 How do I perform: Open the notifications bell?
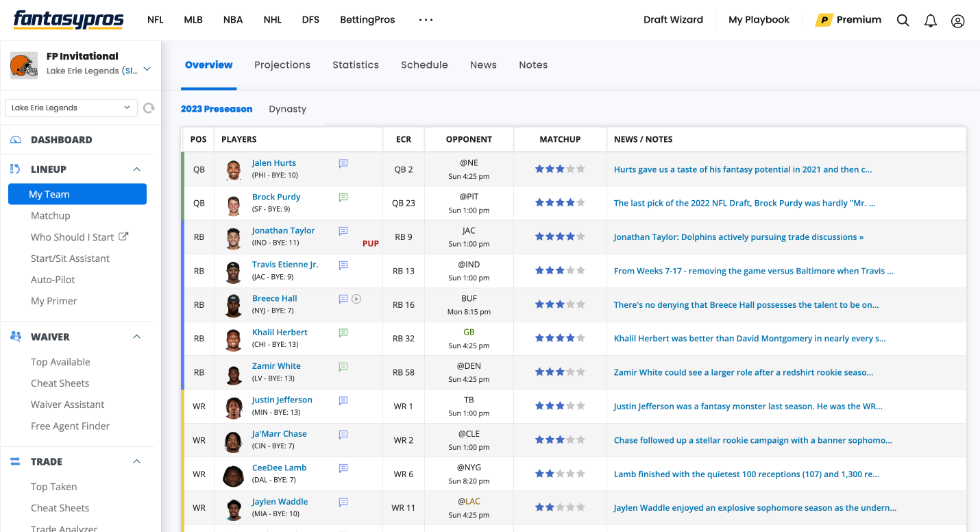tap(930, 21)
